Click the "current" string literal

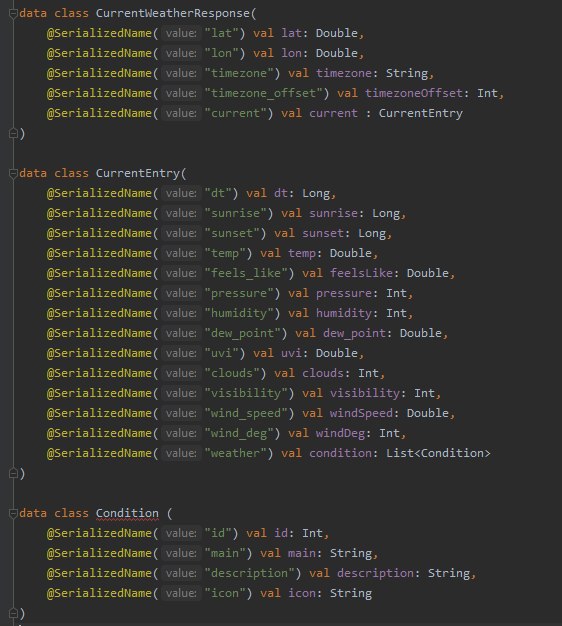235,113
